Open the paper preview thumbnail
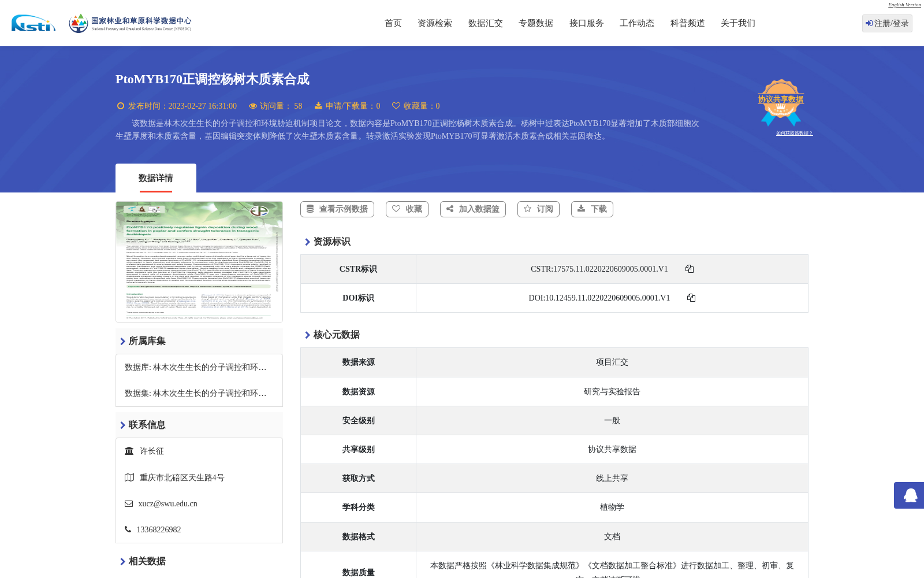The width and height of the screenshot is (924, 578). click(x=199, y=262)
